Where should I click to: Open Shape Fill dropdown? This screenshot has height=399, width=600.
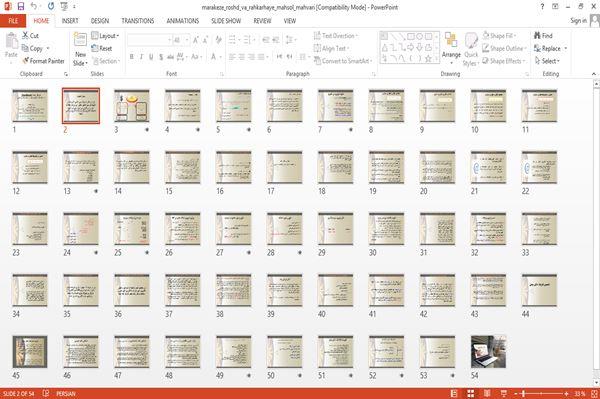[x=499, y=36]
